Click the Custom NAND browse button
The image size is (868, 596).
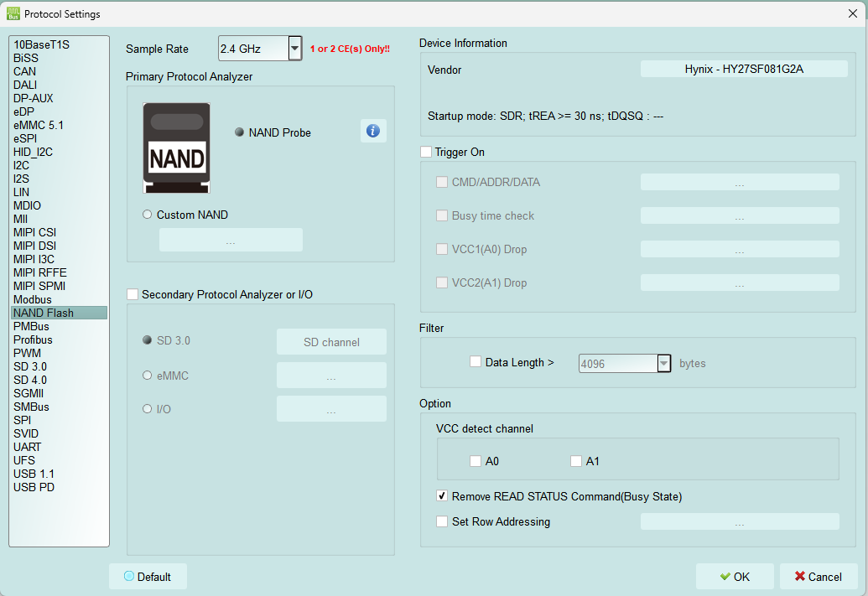(x=231, y=240)
